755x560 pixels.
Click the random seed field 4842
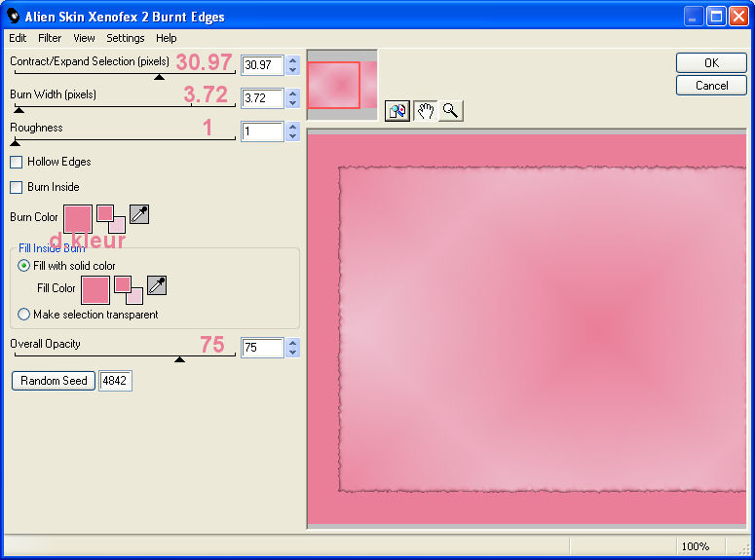(x=115, y=381)
